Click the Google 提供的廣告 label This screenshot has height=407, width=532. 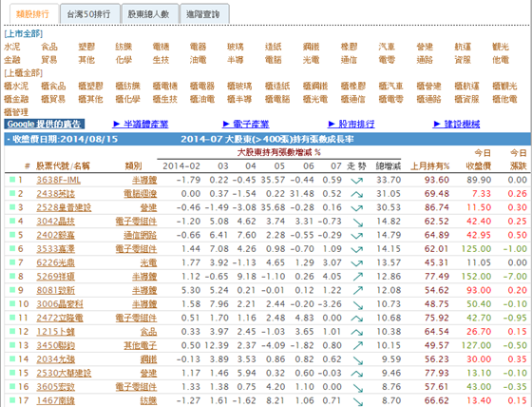(45, 124)
